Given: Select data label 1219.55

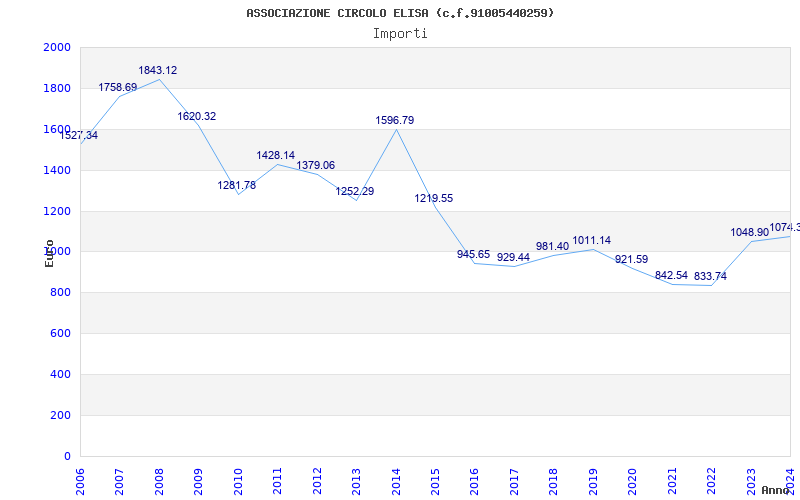Looking at the screenshot, I should 434,198.
